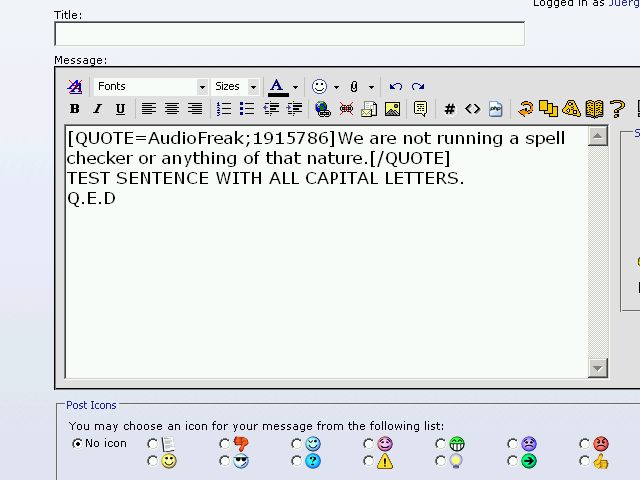Undo the last edit

point(396,87)
